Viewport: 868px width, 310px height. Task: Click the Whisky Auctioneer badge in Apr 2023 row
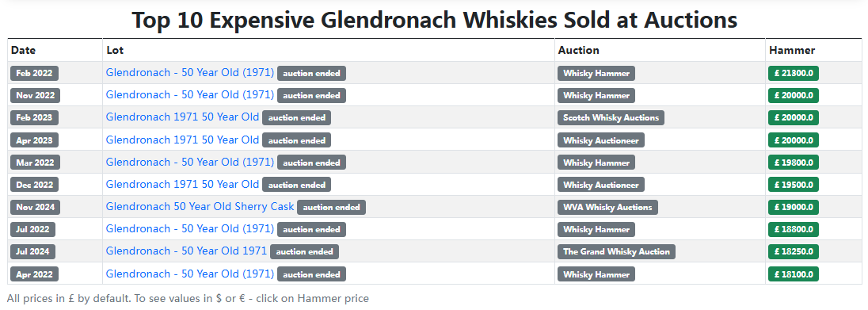[600, 140]
